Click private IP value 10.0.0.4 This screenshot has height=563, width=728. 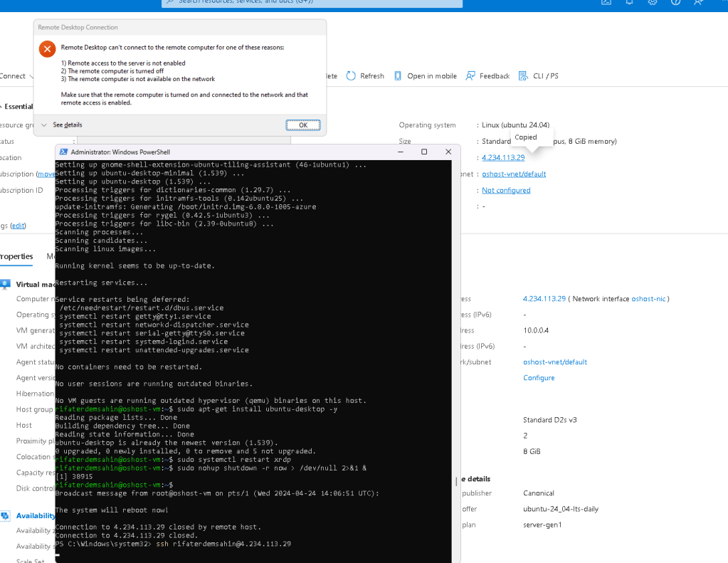[536, 330]
